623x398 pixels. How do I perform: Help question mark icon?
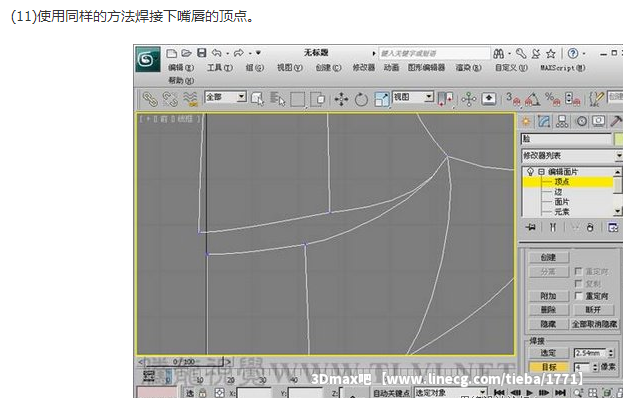pyautogui.click(x=573, y=53)
